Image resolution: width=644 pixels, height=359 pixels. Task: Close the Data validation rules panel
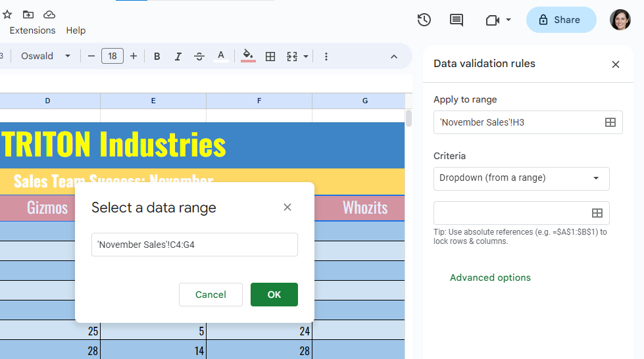[615, 64]
